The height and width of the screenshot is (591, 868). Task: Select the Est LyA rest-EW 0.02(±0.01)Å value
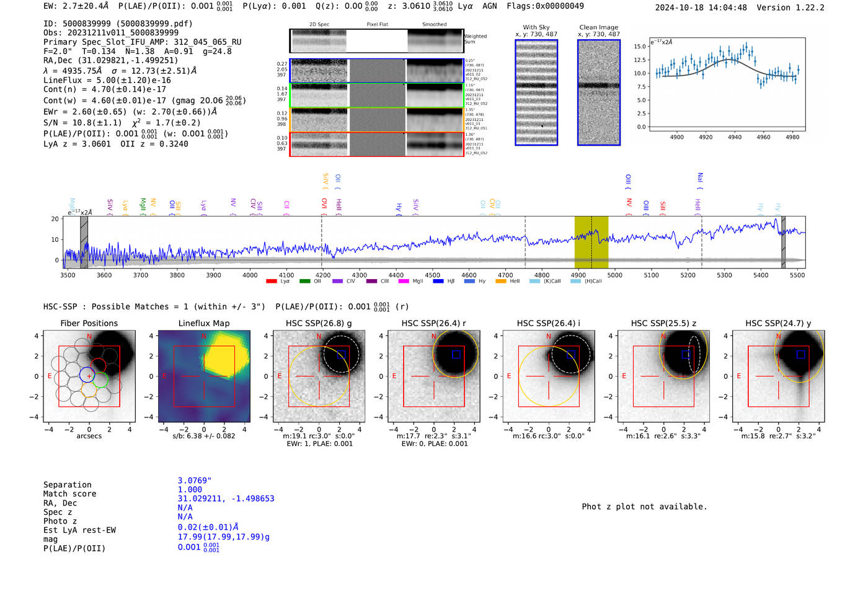208,527
